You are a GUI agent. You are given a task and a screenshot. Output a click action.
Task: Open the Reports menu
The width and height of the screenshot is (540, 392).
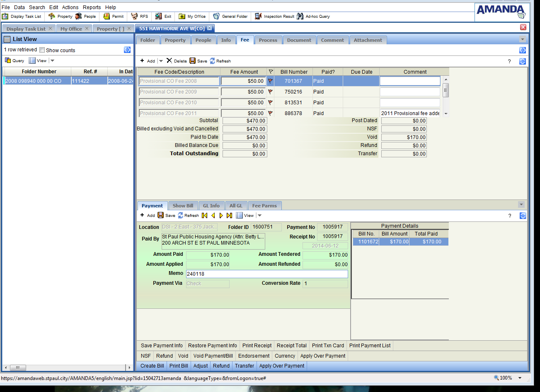point(92,7)
